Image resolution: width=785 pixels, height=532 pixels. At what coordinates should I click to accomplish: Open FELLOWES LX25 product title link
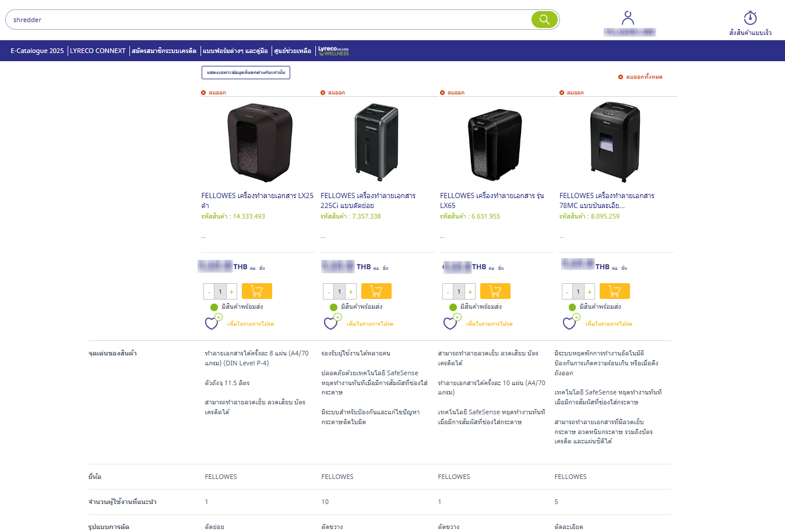pyautogui.click(x=258, y=200)
